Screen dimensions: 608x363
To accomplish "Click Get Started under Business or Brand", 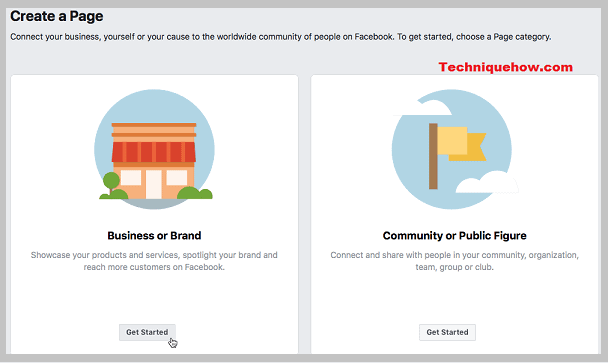I will point(147,332).
